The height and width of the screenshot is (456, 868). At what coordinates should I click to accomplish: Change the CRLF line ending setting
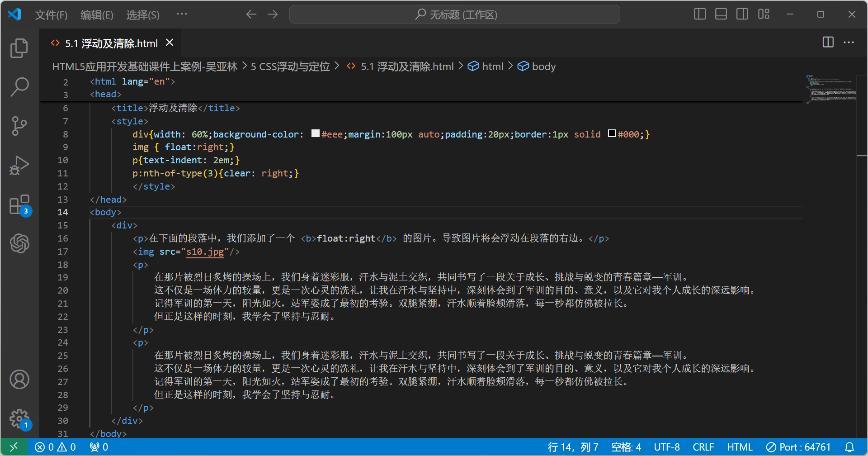click(x=703, y=447)
